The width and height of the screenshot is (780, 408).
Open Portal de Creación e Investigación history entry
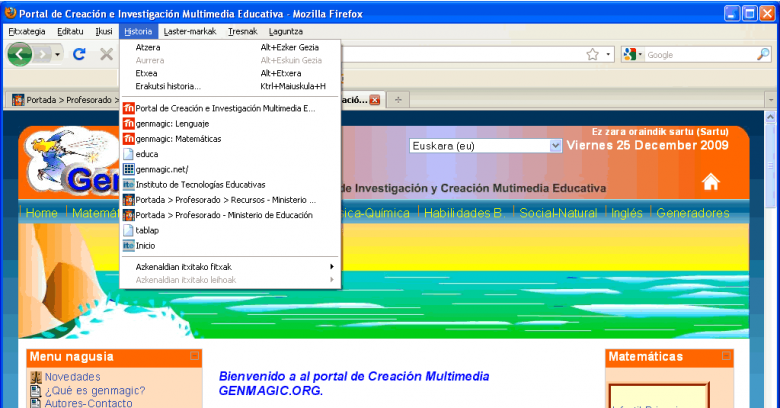coord(230,108)
